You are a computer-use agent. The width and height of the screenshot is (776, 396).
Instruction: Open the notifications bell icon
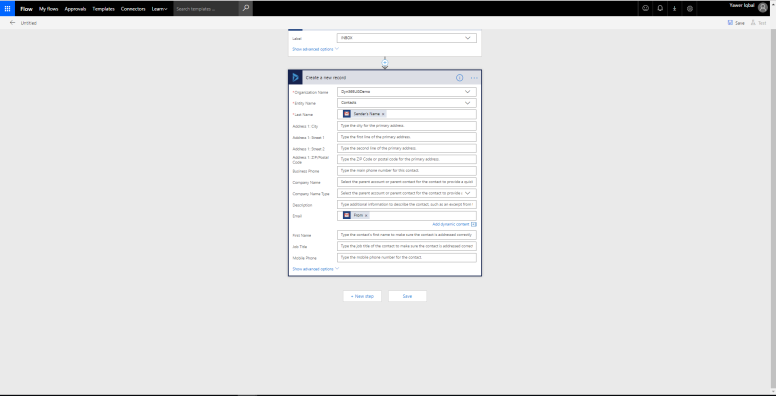coord(660,8)
